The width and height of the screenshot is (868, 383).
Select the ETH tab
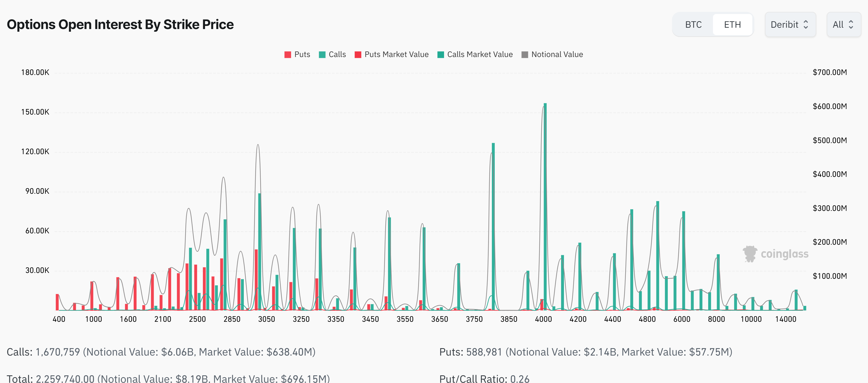[732, 24]
